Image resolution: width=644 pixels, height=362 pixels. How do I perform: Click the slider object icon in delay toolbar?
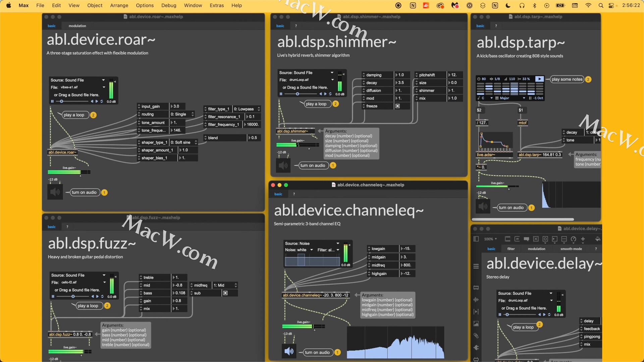[564, 239]
